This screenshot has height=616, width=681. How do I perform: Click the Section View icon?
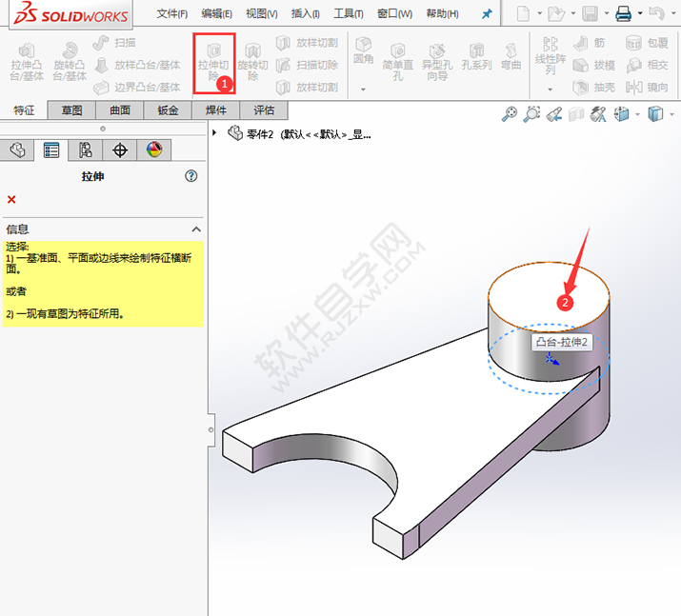coord(576,114)
